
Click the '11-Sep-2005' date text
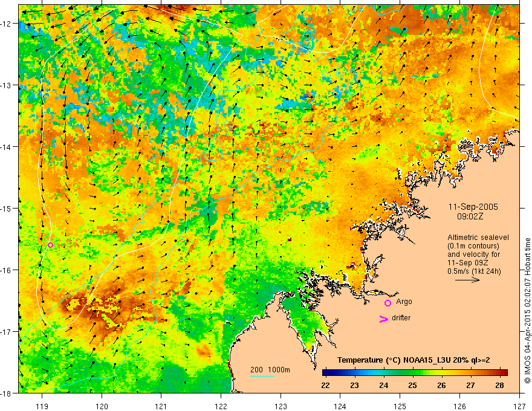[473, 207]
